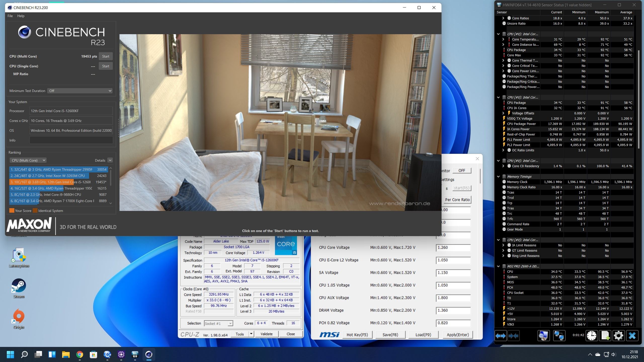
Task: Open Widgets panel from taskbar
Action: click(x=52, y=354)
